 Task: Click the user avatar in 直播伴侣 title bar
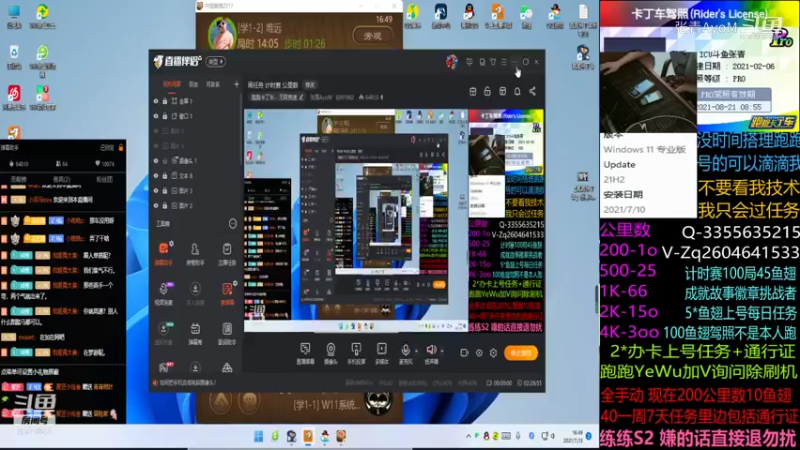point(452,62)
